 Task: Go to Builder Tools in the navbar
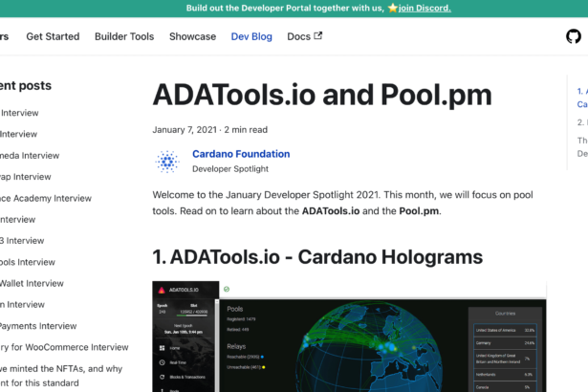point(124,36)
